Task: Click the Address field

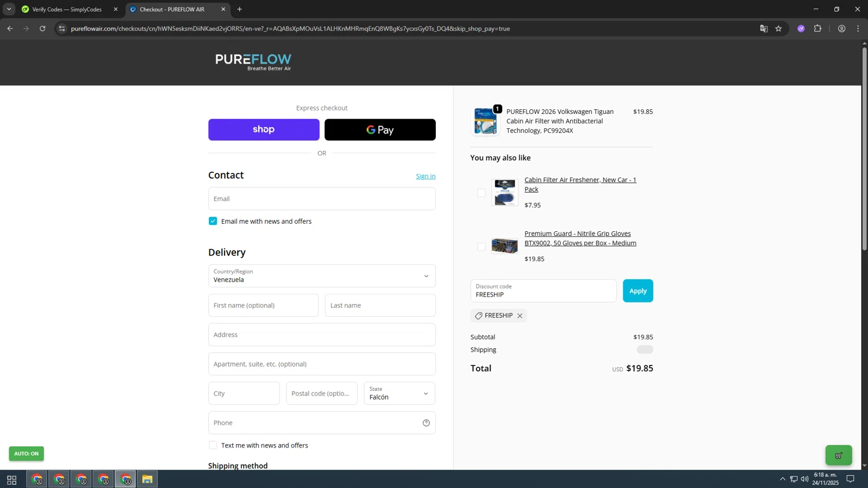Action: coord(322,335)
